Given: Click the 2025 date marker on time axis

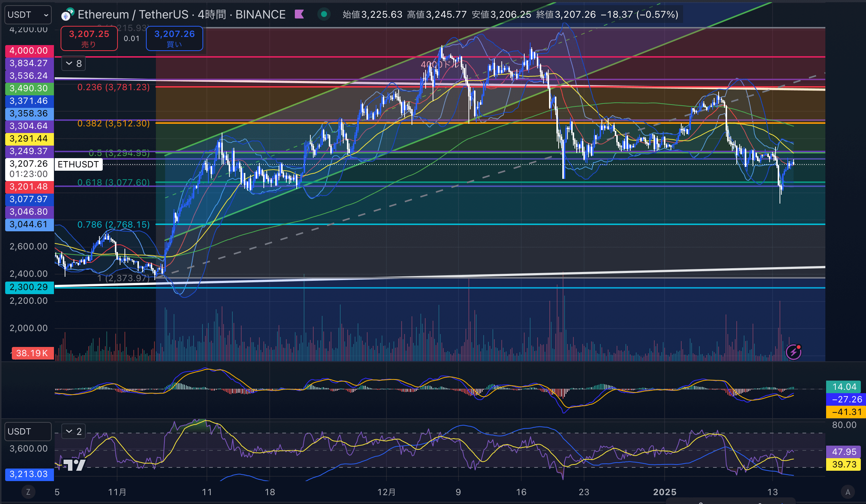Looking at the screenshot, I should point(665,492).
